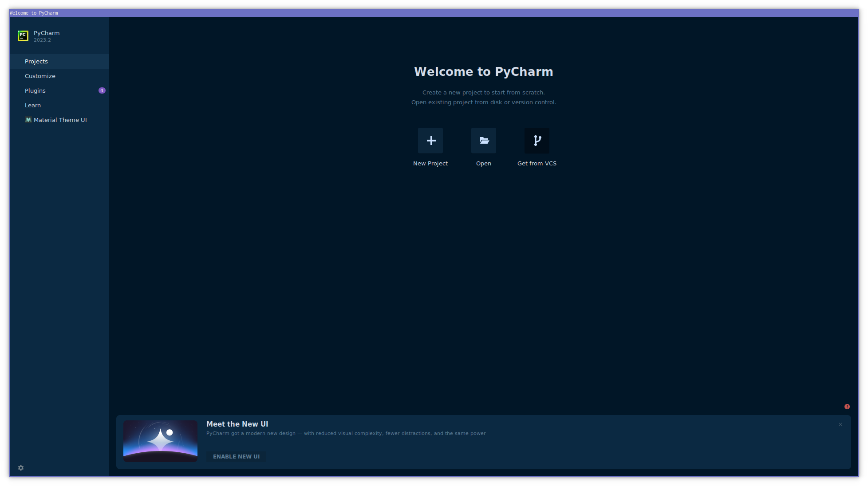This screenshot has height=486, width=868.
Task: Click the Get from VCS branch icon
Action: tap(537, 141)
